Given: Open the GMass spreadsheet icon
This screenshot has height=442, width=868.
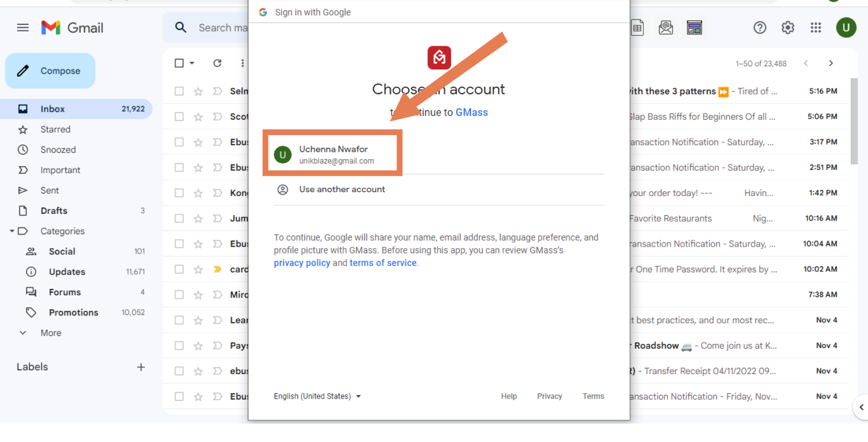Looking at the screenshot, I should 638,28.
